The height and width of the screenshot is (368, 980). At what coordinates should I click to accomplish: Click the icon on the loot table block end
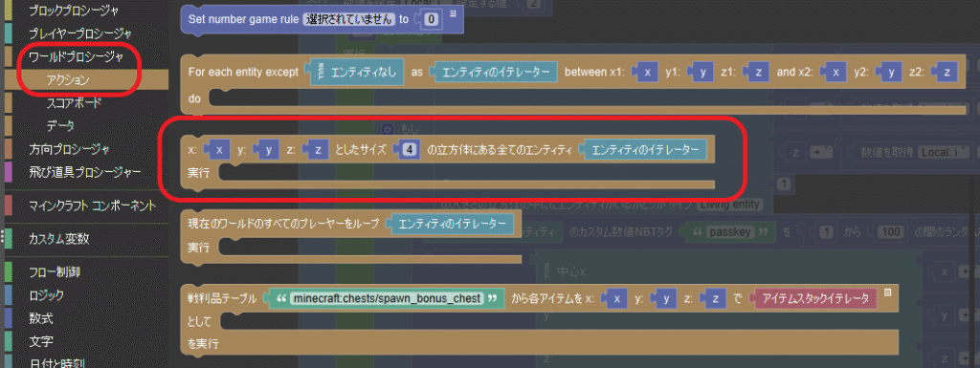(x=887, y=292)
